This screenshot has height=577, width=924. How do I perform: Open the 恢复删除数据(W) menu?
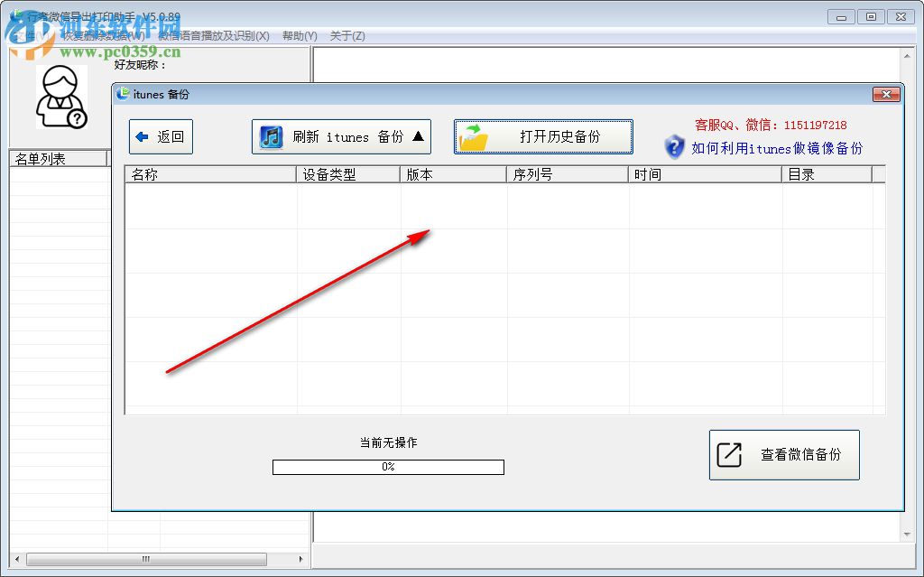(x=105, y=35)
